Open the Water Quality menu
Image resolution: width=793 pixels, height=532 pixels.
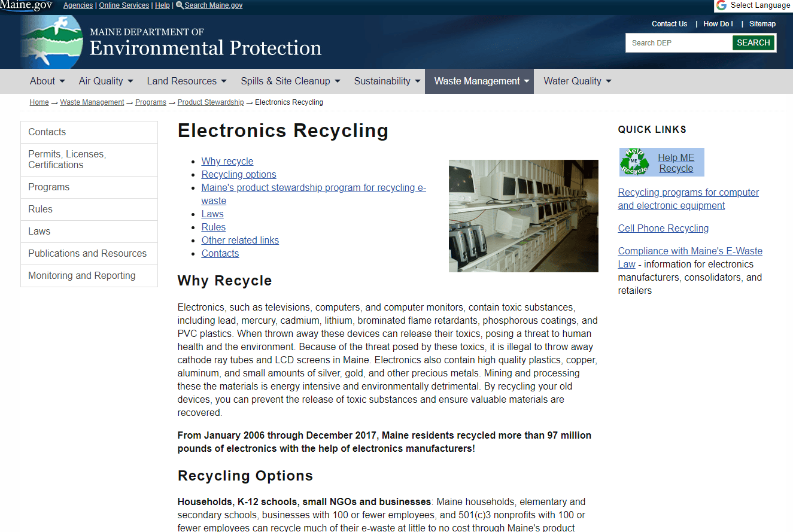[577, 81]
